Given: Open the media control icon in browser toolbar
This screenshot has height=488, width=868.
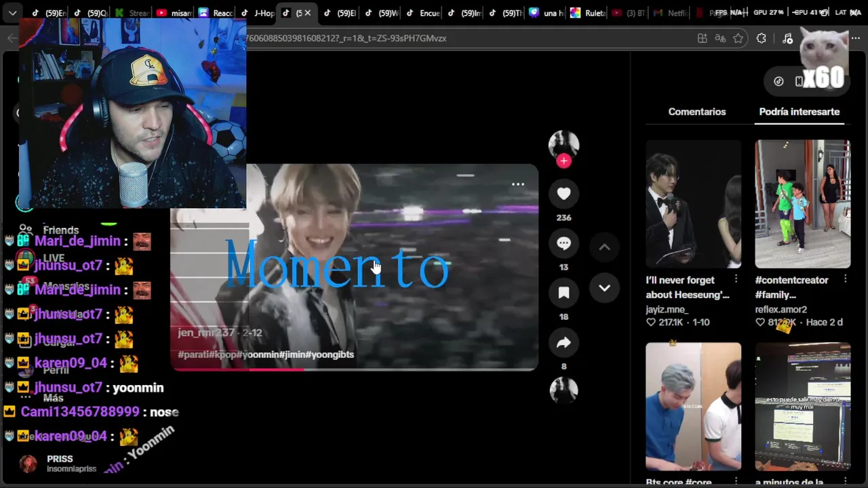Looking at the screenshot, I should (x=787, y=39).
